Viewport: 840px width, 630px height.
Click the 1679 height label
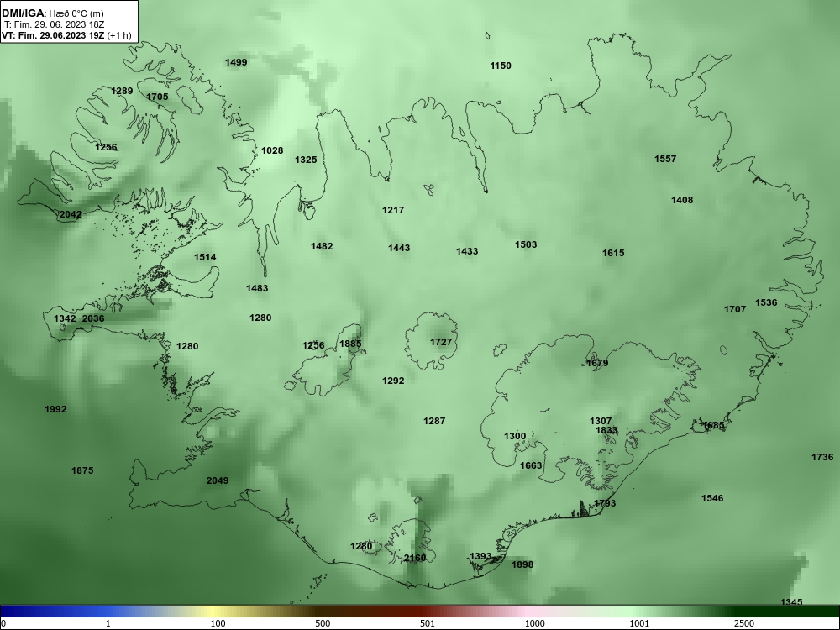pyautogui.click(x=597, y=363)
